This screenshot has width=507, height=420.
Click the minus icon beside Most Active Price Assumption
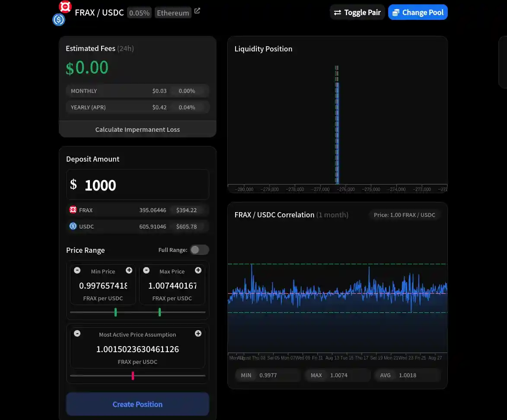pyautogui.click(x=77, y=333)
